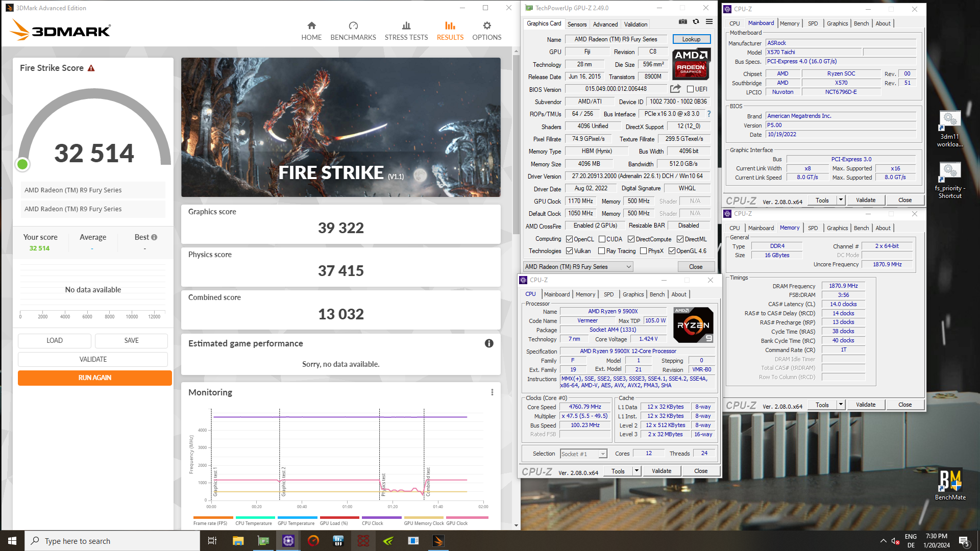Viewport: 980px width, 551px height.
Task: Open Task View on taskbar
Action: 212,541
